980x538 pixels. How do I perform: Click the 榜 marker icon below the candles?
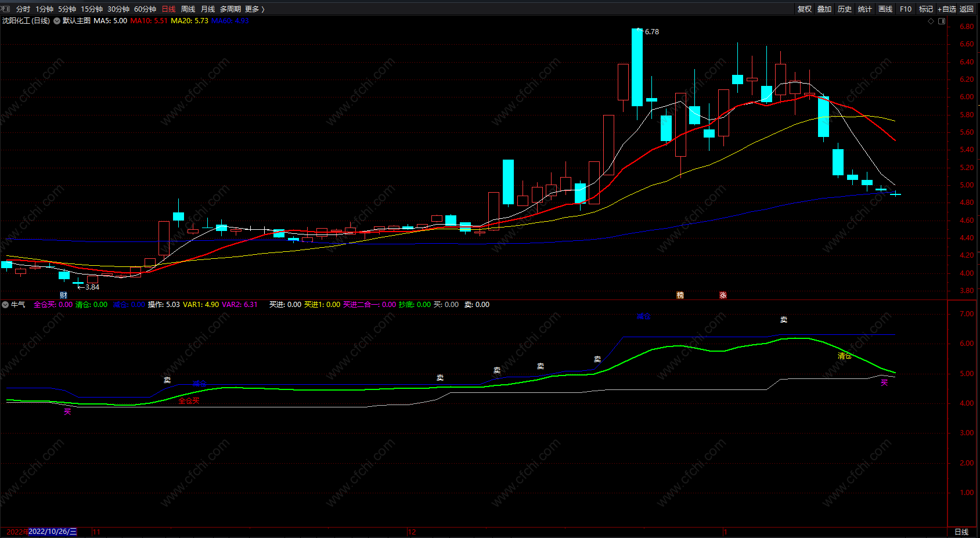pyautogui.click(x=680, y=295)
